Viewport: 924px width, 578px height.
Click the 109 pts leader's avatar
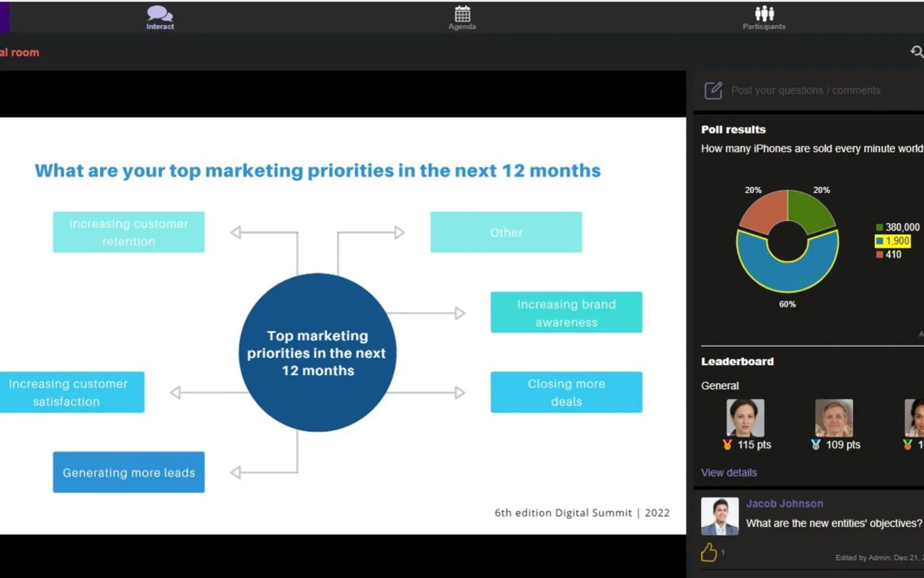(834, 418)
